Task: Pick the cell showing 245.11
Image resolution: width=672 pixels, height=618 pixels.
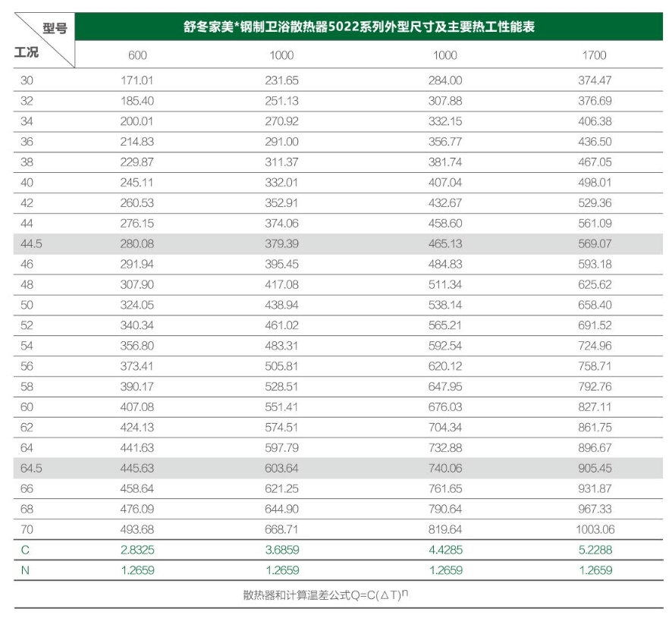Action: [x=137, y=183]
